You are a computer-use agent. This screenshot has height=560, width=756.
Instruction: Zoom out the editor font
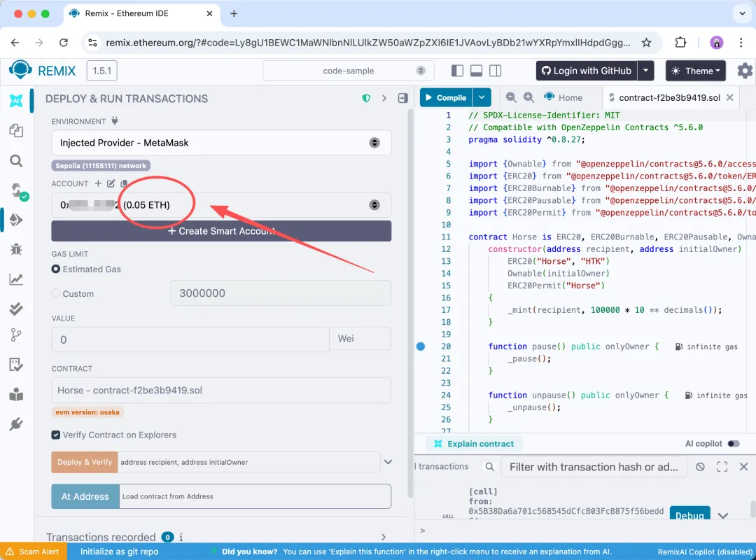511,97
